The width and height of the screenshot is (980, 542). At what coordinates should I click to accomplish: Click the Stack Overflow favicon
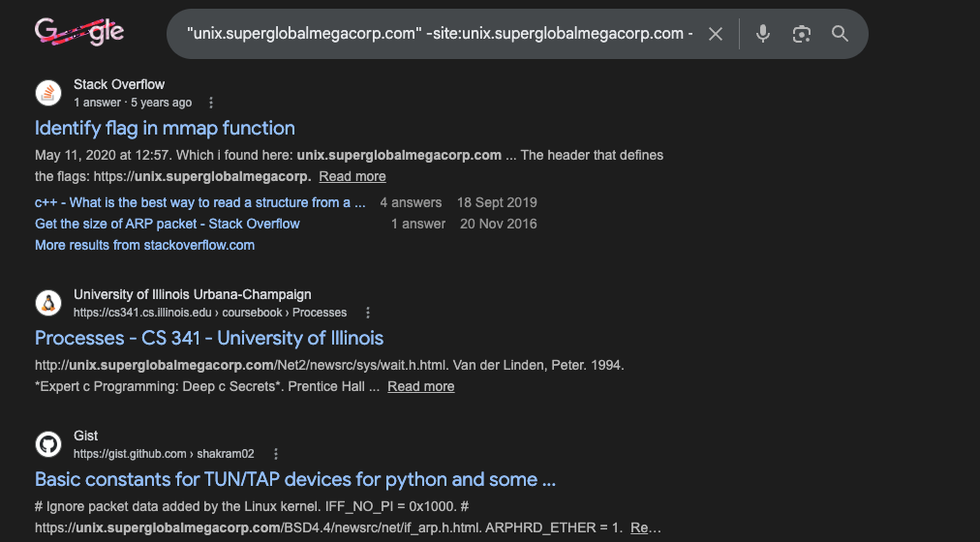click(48, 93)
